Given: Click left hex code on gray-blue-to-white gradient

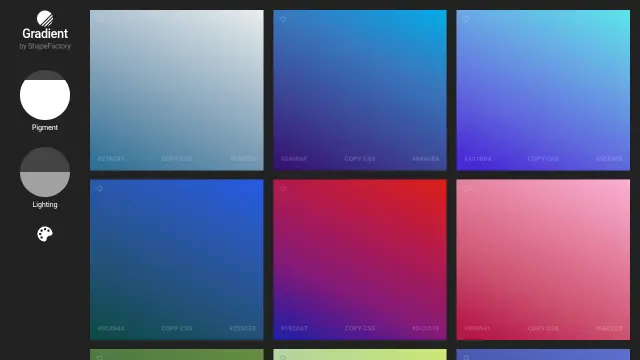Looking at the screenshot, I should coord(111,159).
